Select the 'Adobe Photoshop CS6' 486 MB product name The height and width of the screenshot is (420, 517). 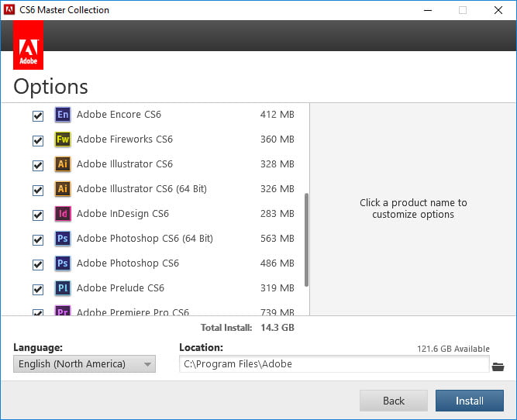tap(128, 263)
